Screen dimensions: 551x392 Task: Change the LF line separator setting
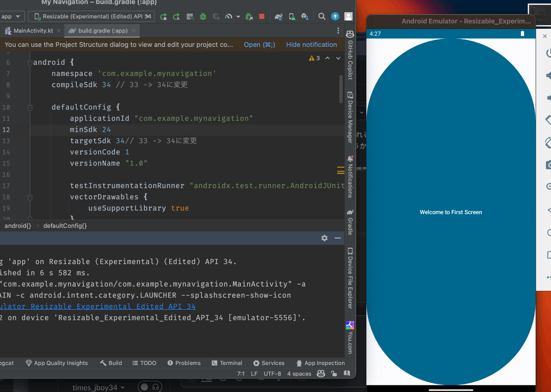(254, 374)
